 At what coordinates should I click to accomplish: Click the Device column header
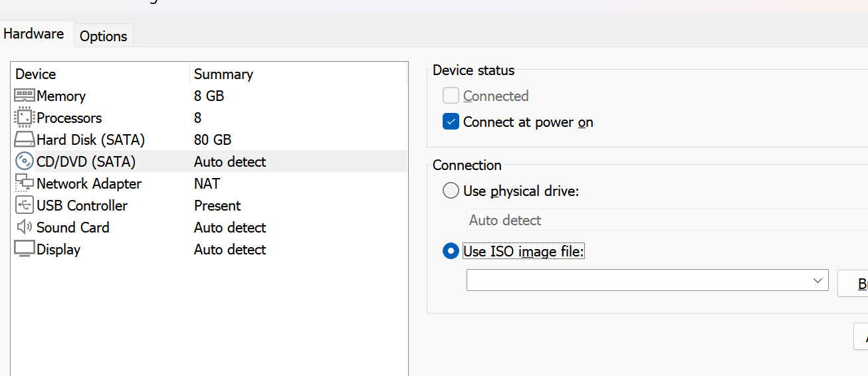(100, 74)
